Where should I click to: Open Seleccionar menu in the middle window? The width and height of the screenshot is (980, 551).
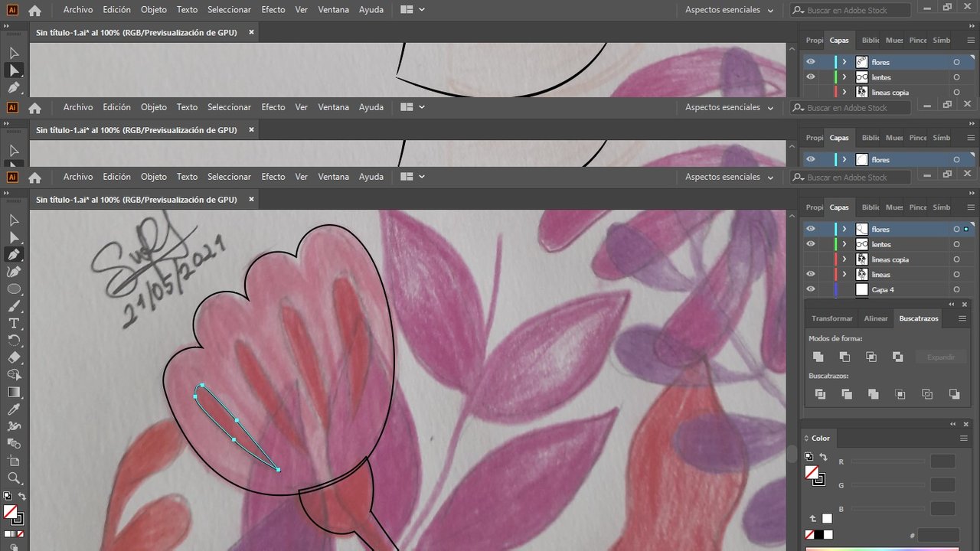tap(229, 107)
